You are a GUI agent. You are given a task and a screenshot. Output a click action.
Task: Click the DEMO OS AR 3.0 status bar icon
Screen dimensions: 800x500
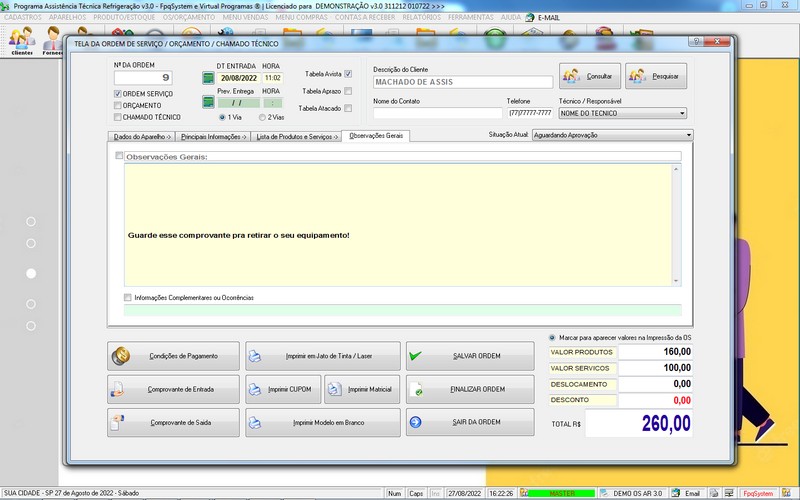coord(604,493)
